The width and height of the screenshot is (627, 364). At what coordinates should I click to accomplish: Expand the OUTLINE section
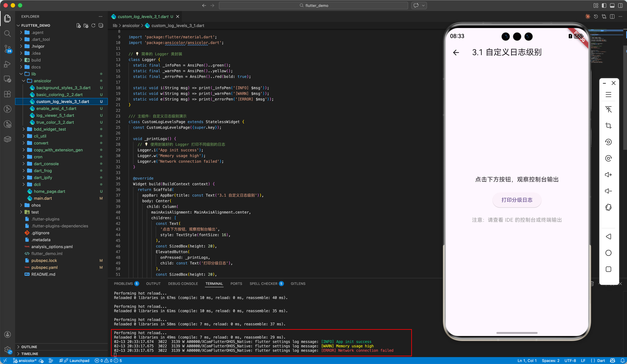pos(29,347)
